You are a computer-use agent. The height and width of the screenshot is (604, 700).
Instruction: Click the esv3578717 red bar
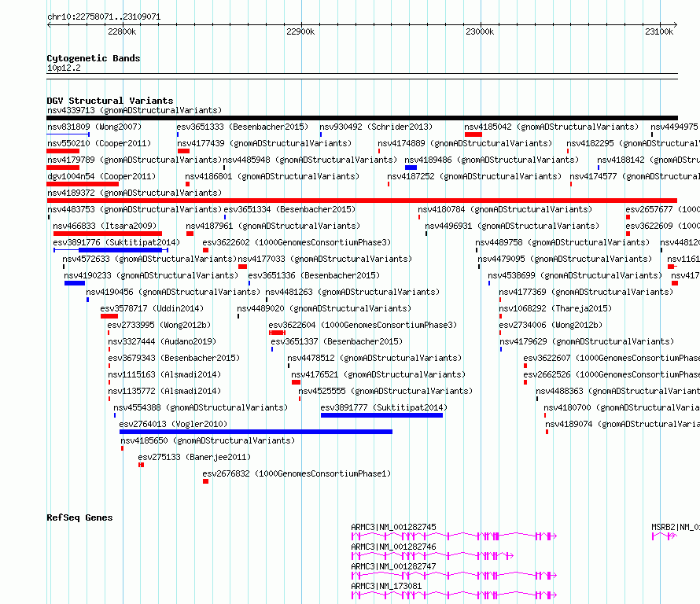click(x=109, y=316)
